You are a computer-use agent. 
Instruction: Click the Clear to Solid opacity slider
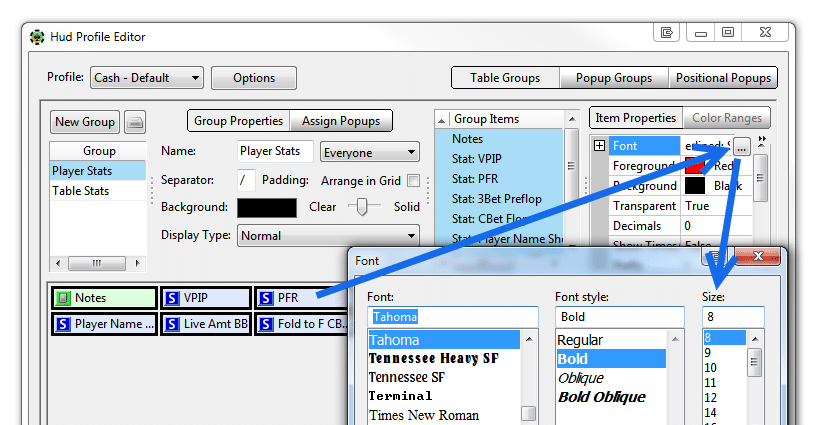point(366,207)
